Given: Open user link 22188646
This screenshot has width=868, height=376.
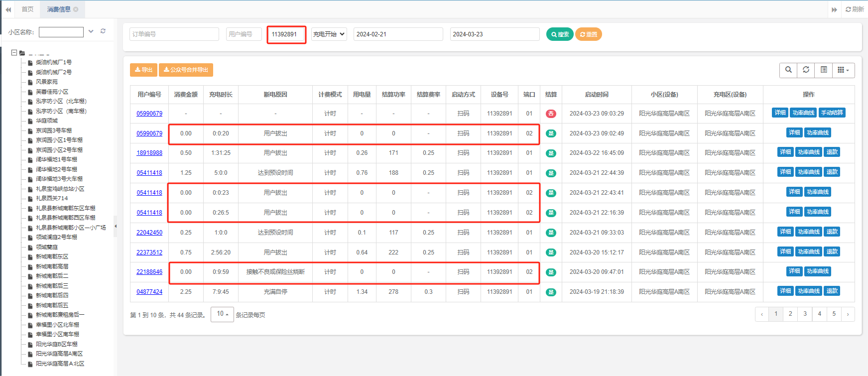Looking at the screenshot, I should [x=149, y=272].
